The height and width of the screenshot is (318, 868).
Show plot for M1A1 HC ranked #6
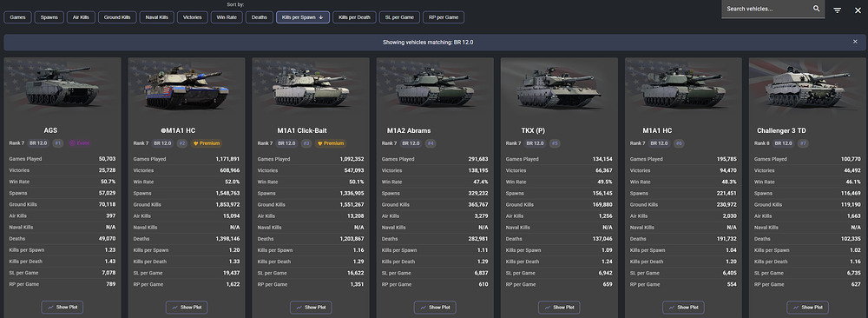tap(684, 307)
